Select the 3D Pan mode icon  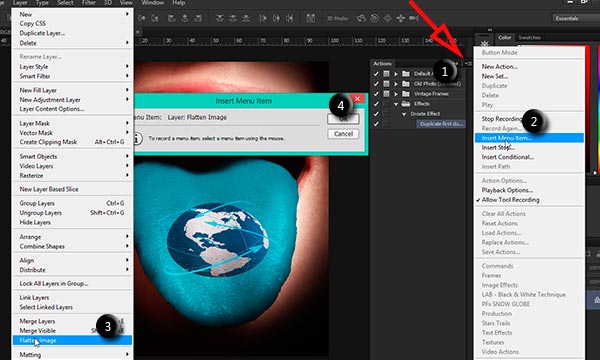387,18
